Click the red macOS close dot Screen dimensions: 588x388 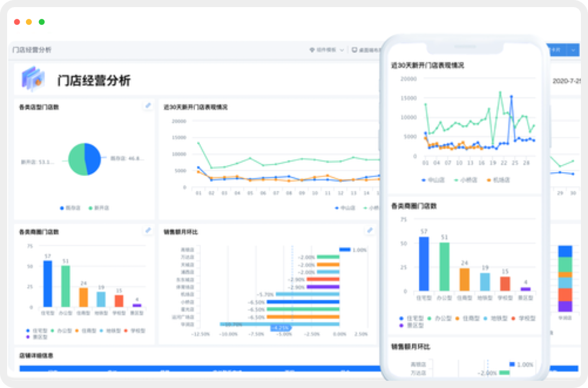click(x=17, y=22)
